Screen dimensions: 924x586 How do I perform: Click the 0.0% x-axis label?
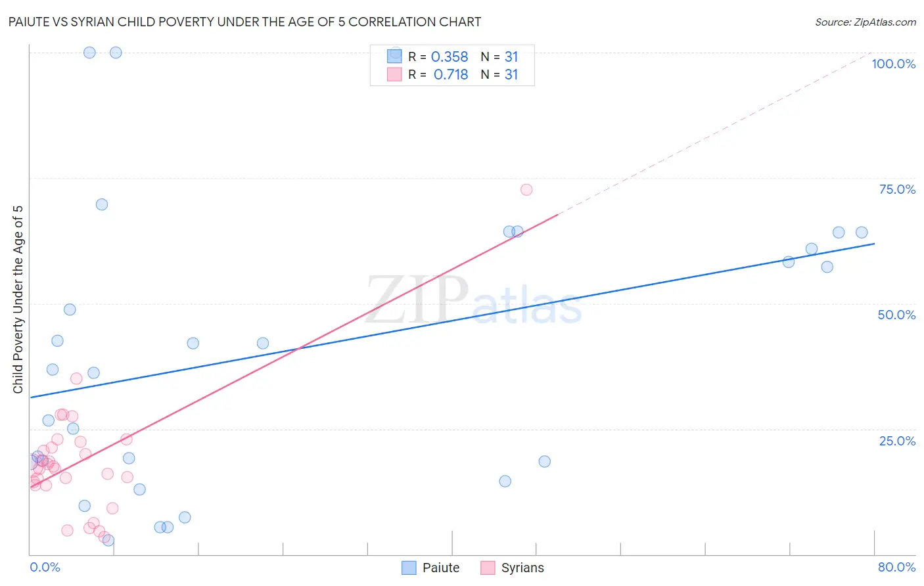click(45, 567)
